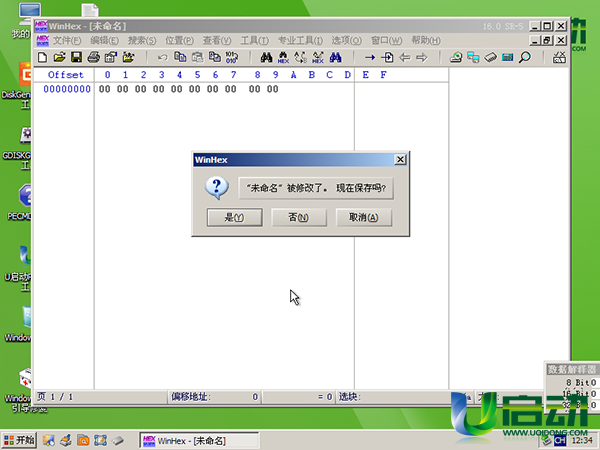Click the Go To page/sector icon
600x450 pixels.
coord(387,58)
